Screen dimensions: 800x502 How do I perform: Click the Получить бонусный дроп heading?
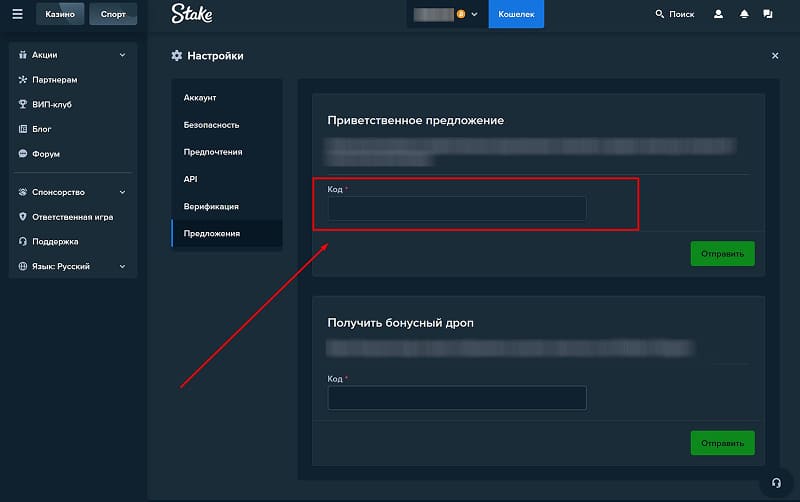pyautogui.click(x=401, y=323)
